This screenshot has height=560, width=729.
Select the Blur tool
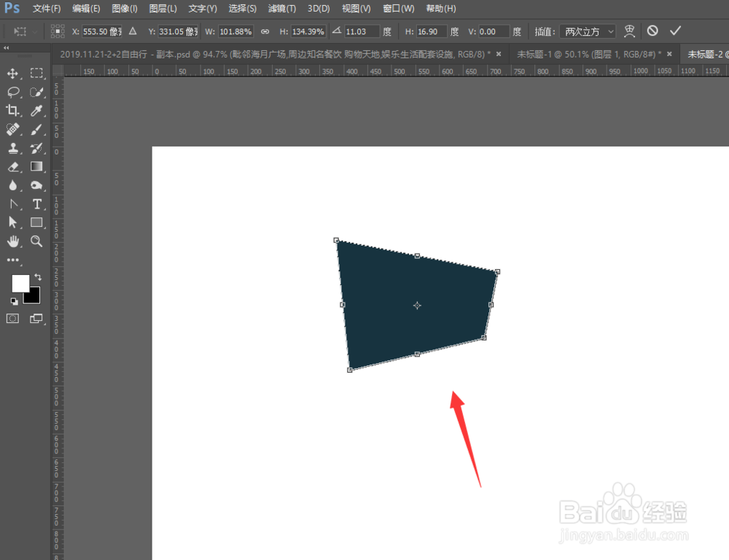12,185
